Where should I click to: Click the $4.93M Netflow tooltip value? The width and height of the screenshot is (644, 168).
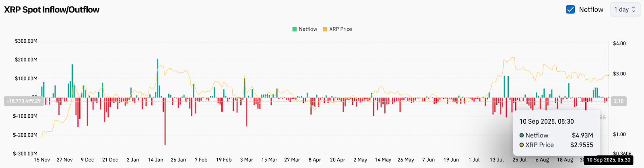[x=582, y=135]
